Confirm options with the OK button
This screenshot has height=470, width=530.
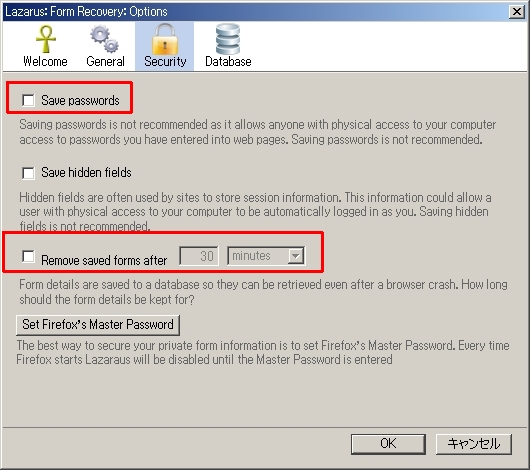(x=388, y=444)
